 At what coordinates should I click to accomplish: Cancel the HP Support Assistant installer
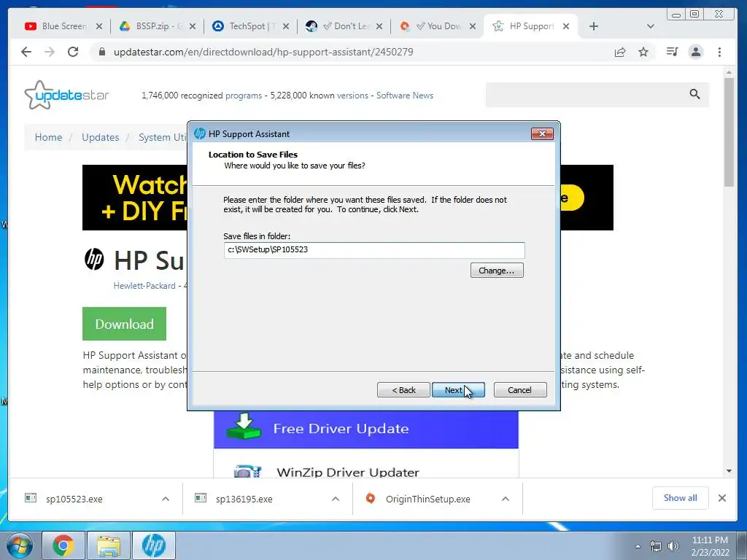pyautogui.click(x=519, y=390)
